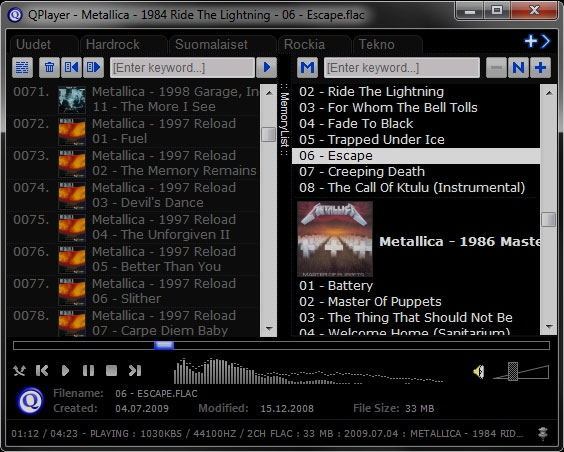Click Master of Puppets album cover
Screen dimensions: 564x452
coord(335,239)
